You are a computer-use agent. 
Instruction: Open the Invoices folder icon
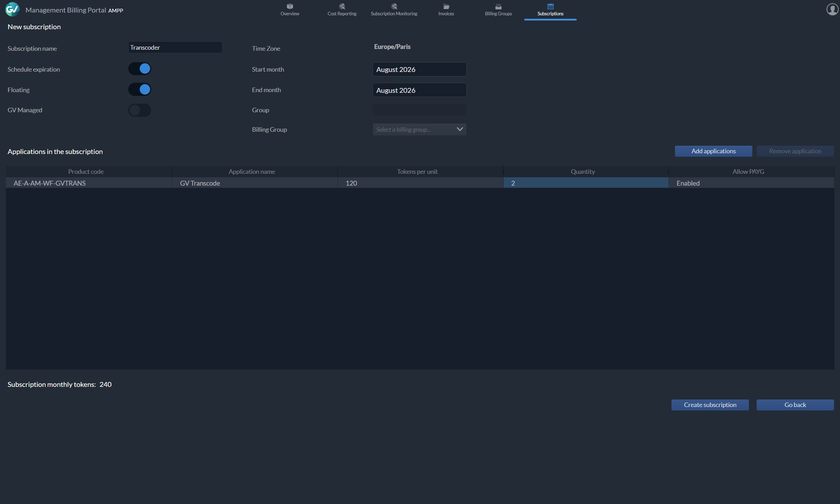coord(446,6)
